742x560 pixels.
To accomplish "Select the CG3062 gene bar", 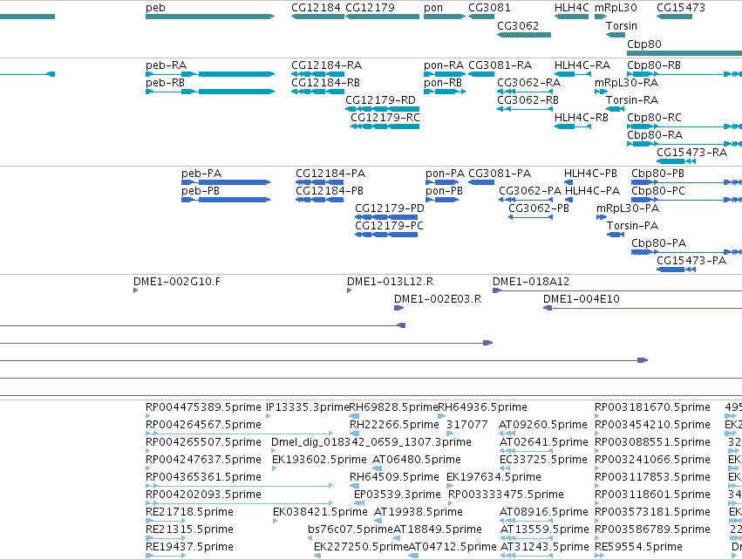I will pyautogui.click(x=524, y=35).
